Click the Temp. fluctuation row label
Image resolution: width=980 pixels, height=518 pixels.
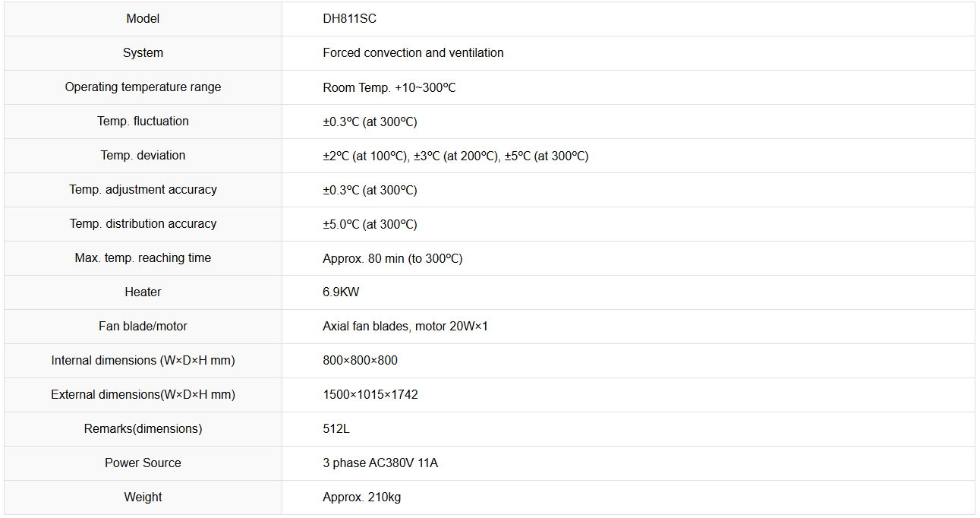pos(143,122)
